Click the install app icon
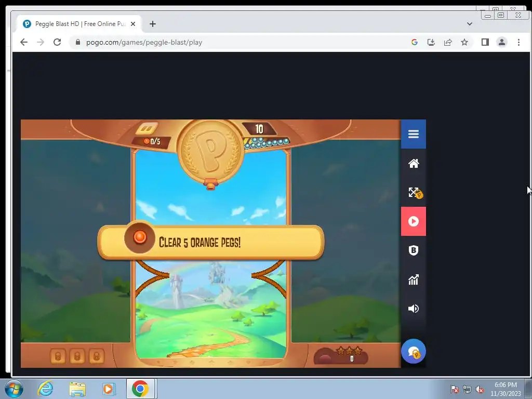Image resolution: width=532 pixels, height=399 pixels. pos(431,42)
